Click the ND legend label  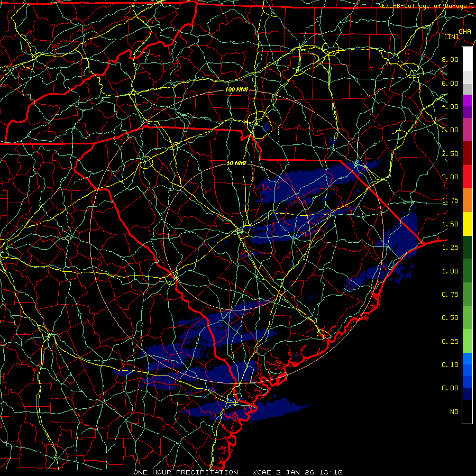(x=454, y=412)
